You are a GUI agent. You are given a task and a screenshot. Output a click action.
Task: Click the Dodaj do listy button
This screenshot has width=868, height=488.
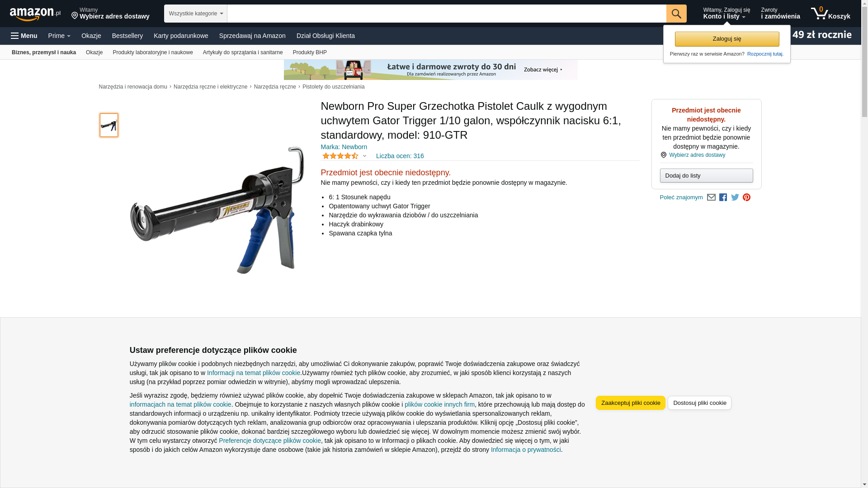pos(706,175)
